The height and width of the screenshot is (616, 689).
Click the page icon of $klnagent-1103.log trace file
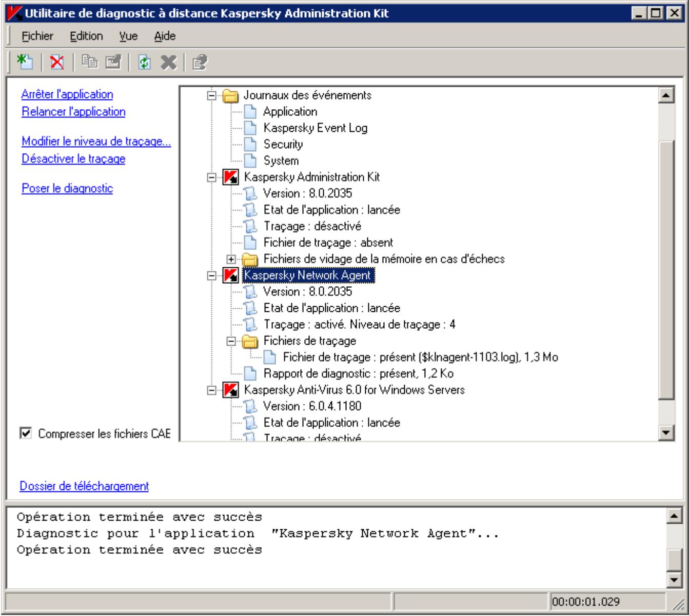[x=269, y=357]
